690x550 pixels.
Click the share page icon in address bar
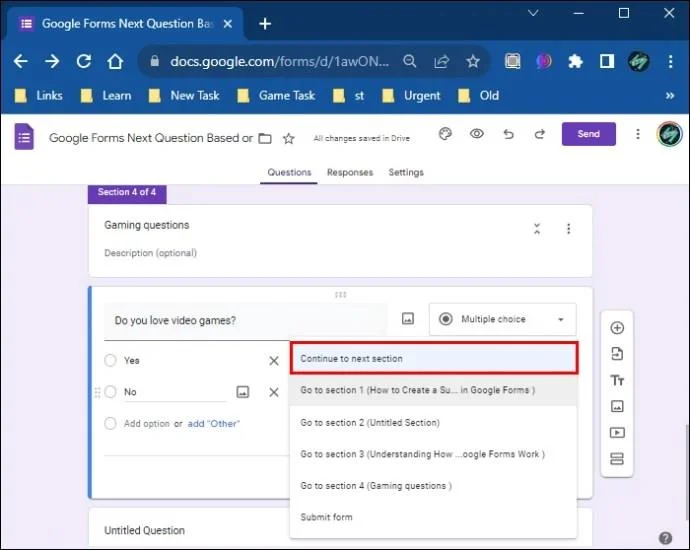441,61
